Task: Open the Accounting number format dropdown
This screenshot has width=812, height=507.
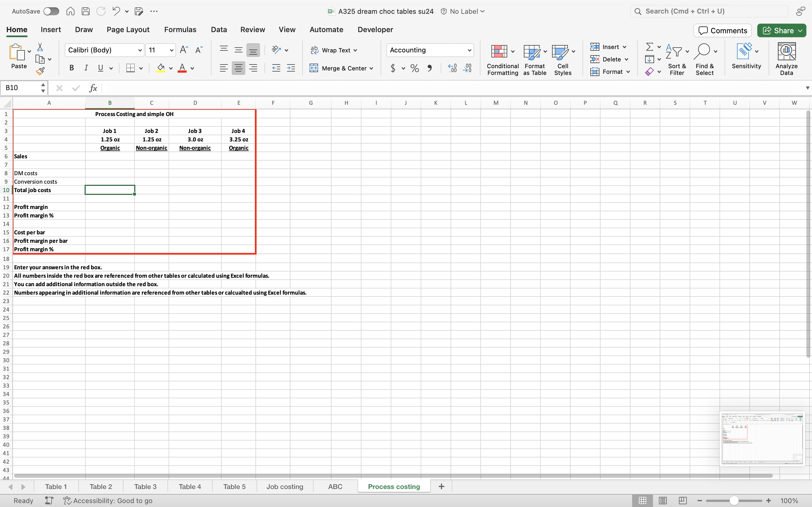Action: (469, 50)
